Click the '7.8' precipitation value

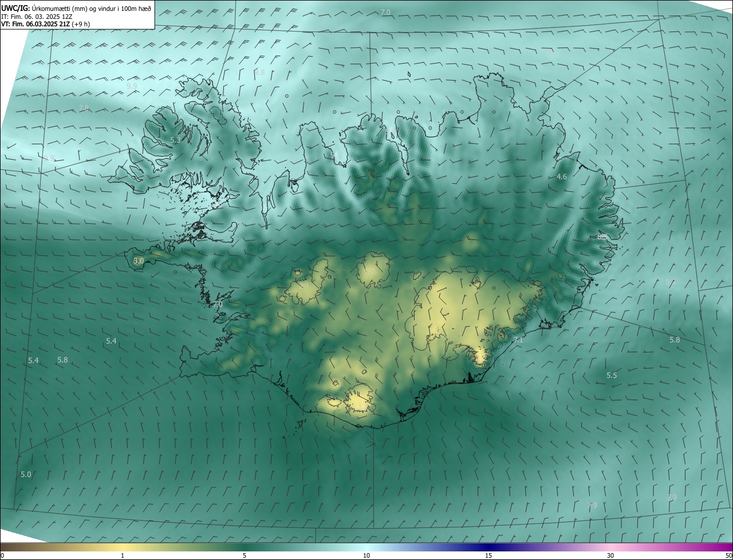84,108
